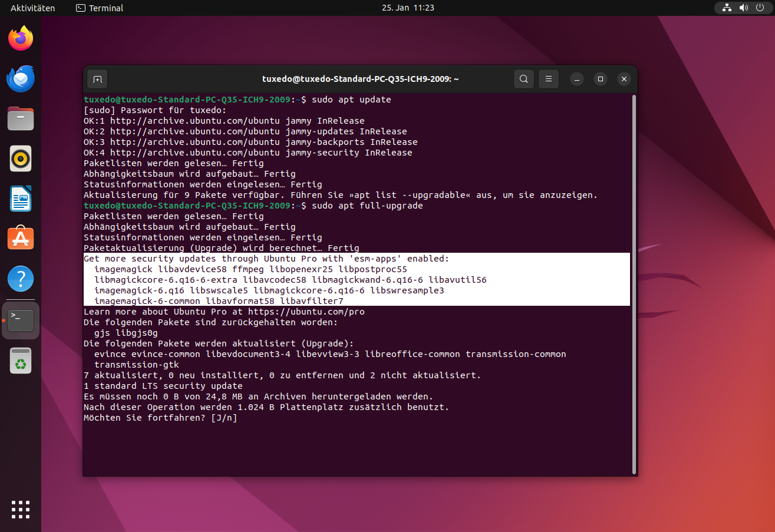This screenshot has height=532, width=775.
Task: Click the 'Nach dieser Operation werden 1.024 B' line
Action: 266,407
